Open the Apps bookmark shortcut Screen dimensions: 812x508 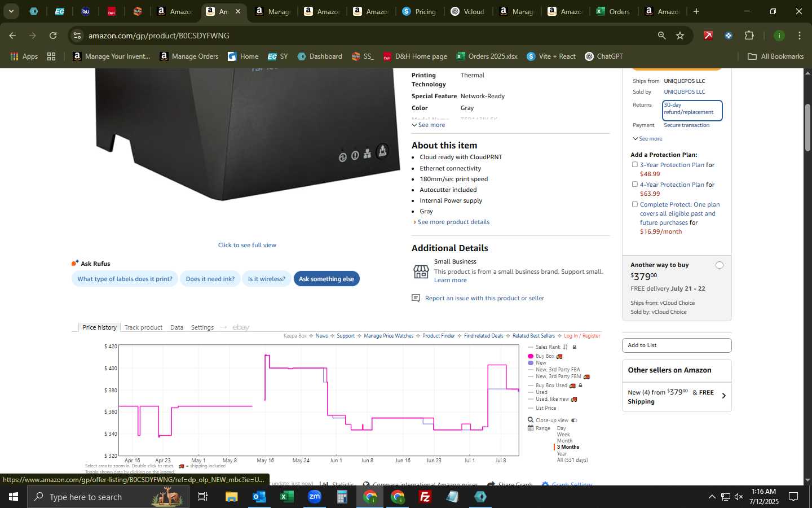tap(24, 56)
